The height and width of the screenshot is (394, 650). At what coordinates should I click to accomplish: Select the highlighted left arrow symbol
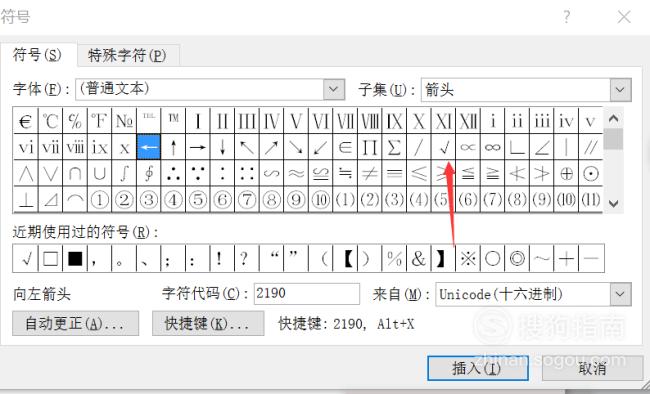point(148,147)
